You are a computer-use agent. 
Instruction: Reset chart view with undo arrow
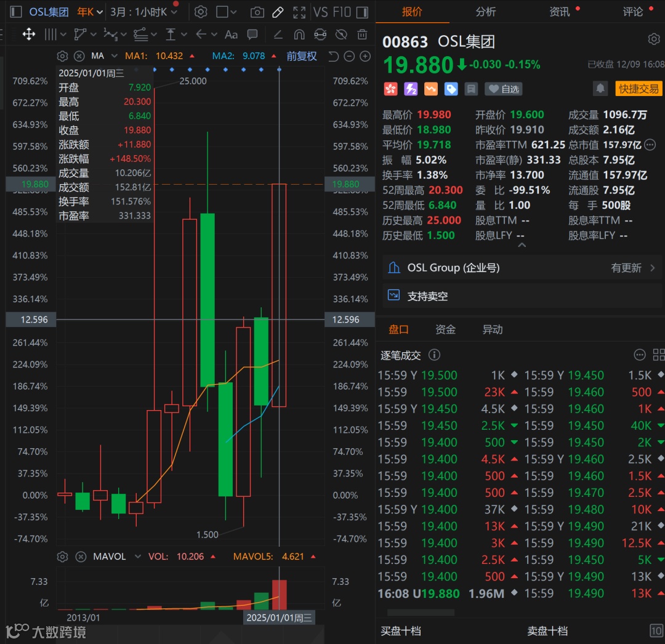(334, 56)
